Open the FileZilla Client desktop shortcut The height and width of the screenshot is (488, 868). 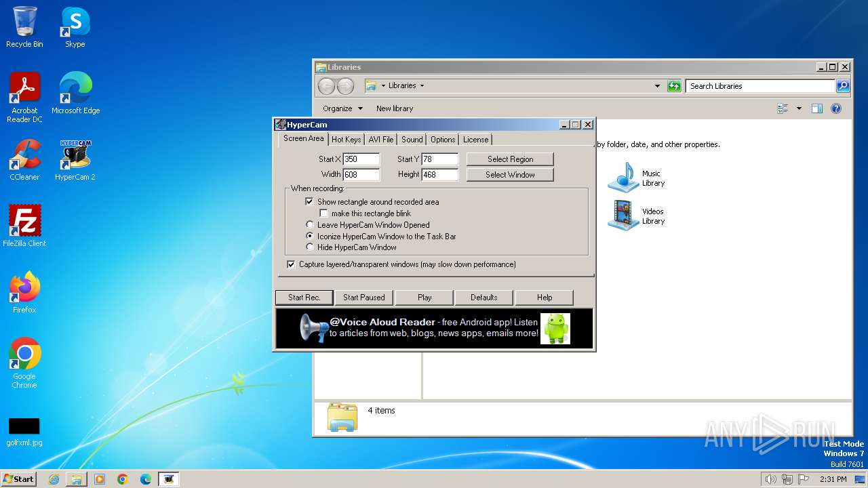[x=24, y=226]
